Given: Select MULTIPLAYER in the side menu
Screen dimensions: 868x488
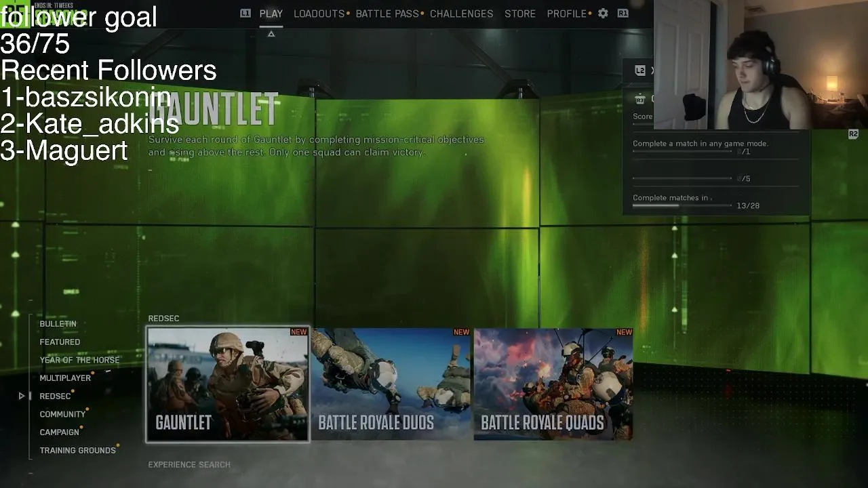Looking at the screenshot, I should click(x=65, y=378).
